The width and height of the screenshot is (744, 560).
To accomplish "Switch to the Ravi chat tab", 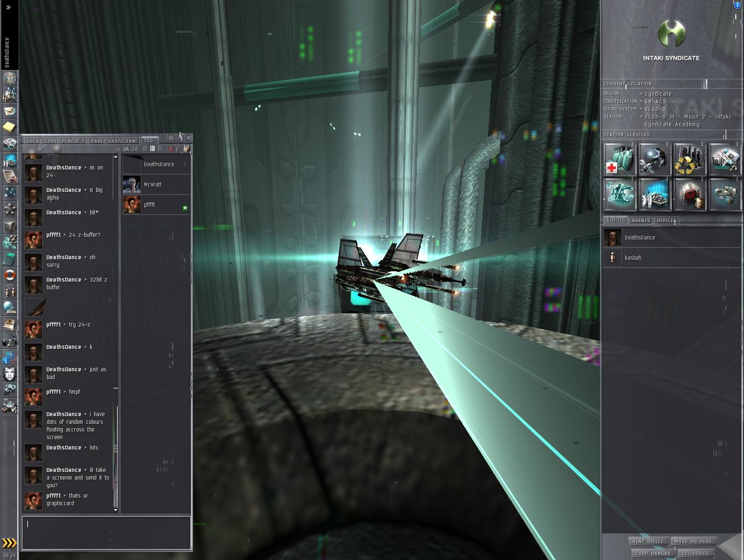I will pyautogui.click(x=96, y=141).
